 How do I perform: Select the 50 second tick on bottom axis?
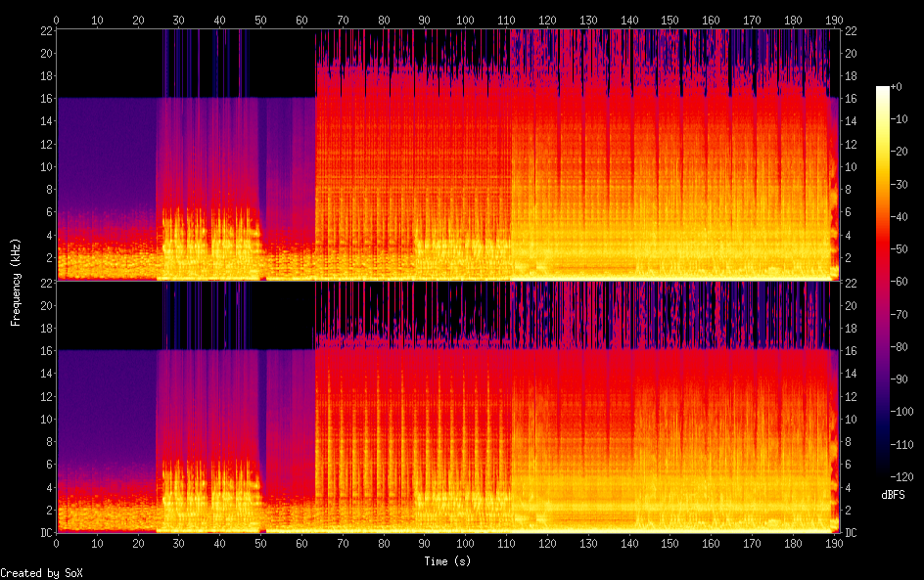pos(260,542)
